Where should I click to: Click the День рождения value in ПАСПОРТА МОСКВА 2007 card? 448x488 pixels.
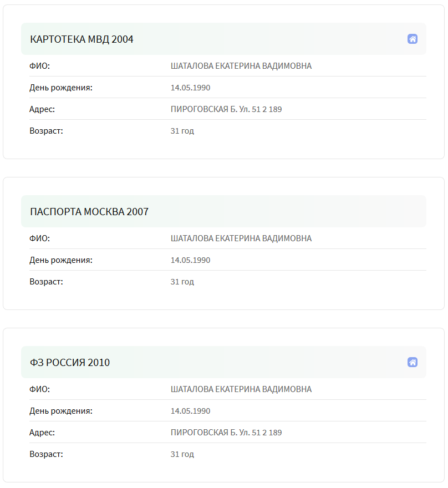point(190,260)
